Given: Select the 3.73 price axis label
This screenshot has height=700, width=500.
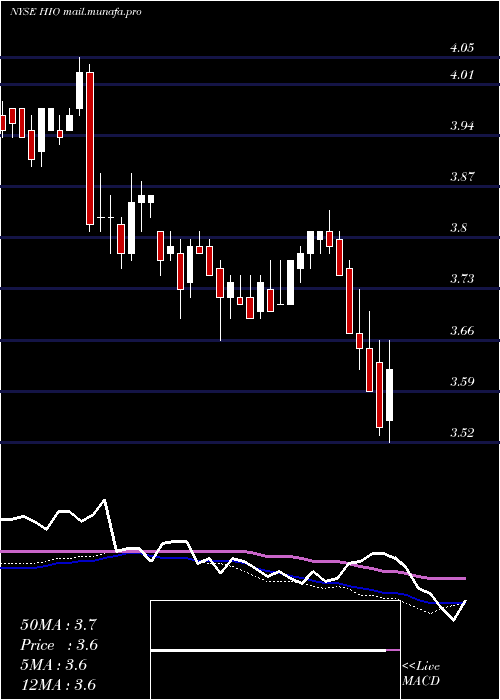Looking at the screenshot, I should pyautogui.click(x=462, y=279).
